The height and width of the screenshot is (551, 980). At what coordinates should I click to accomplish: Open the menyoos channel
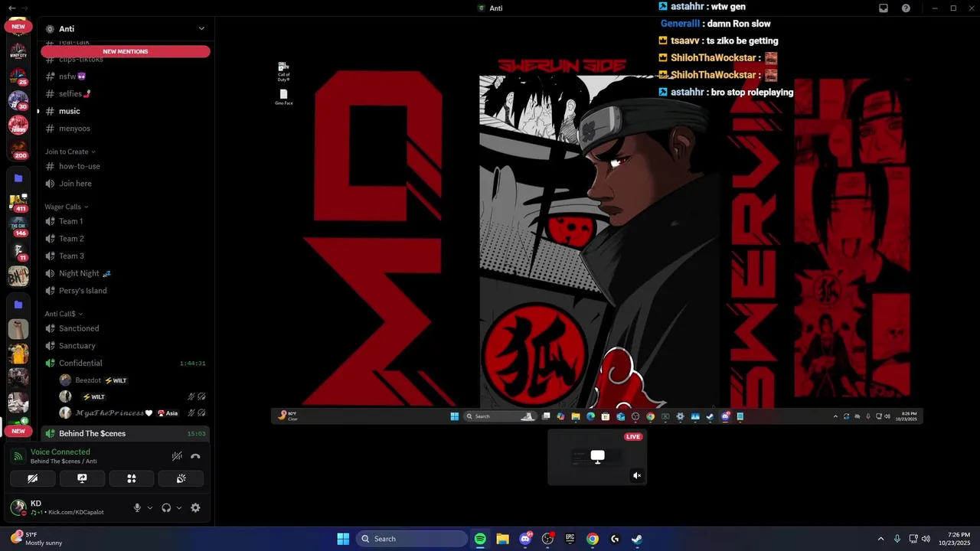tap(126, 129)
